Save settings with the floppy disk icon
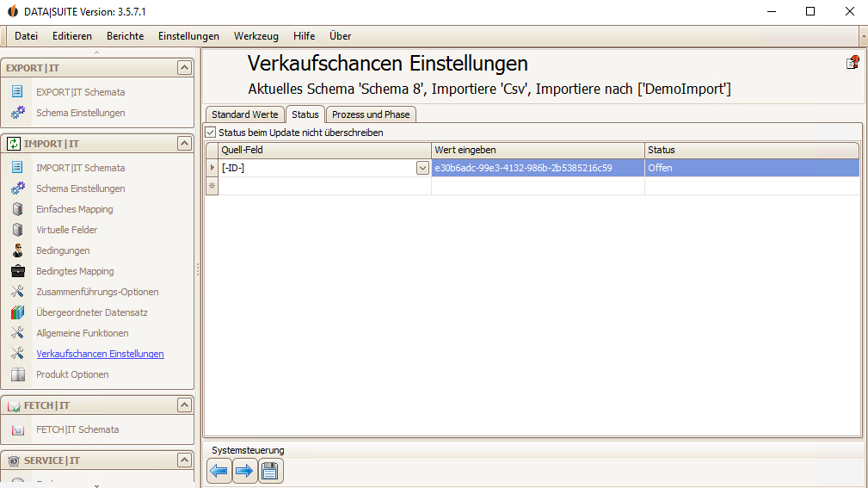Screen dimensions: 868x488 (x=270, y=472)
